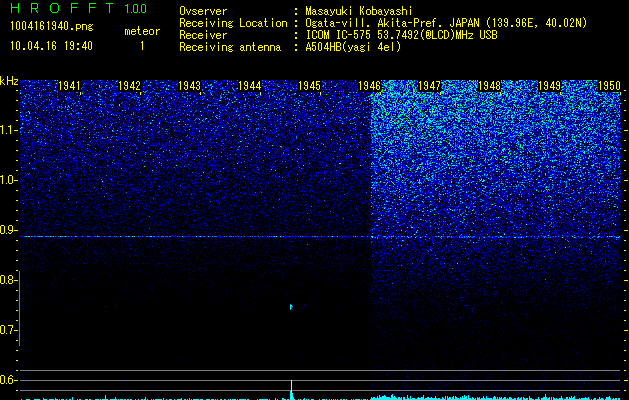
Task: Click the 0.8 kHz axis label
Action: point(8,280)
